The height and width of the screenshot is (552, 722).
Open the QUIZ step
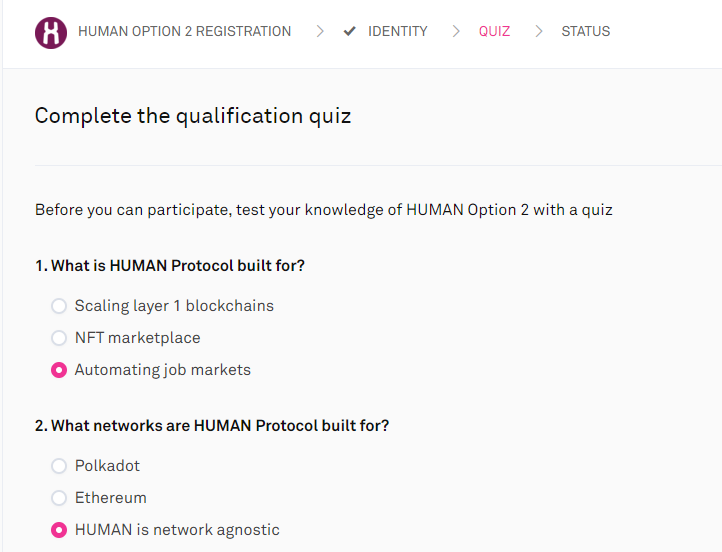pos(494,31)
